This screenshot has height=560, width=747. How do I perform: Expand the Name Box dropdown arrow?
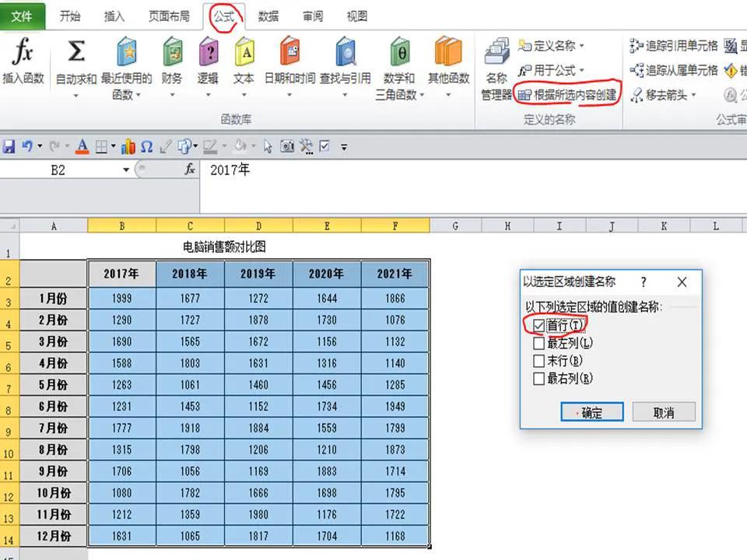126,170
